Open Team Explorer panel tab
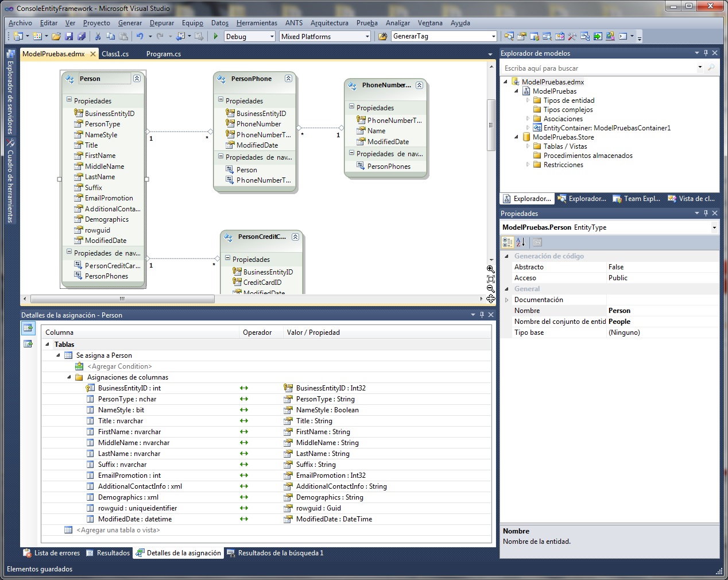The image size is (728, 580). [636, 199]
